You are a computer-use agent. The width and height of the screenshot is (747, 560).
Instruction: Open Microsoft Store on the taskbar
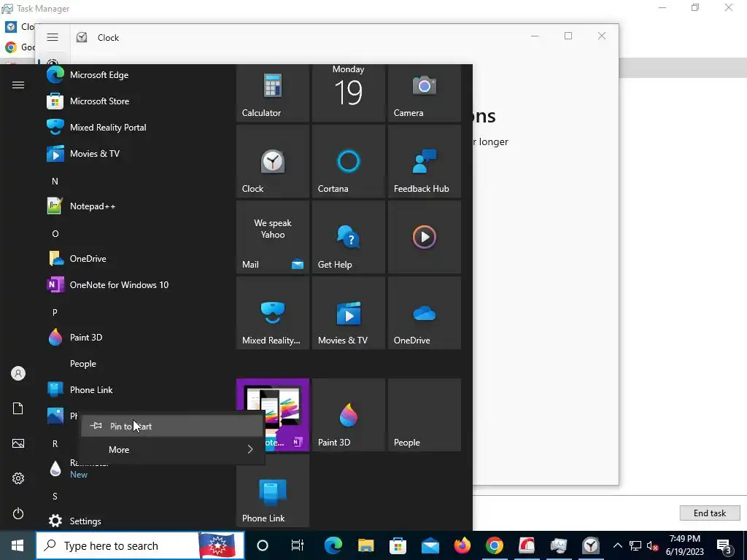pyautogui.click(x=398, y=545)
